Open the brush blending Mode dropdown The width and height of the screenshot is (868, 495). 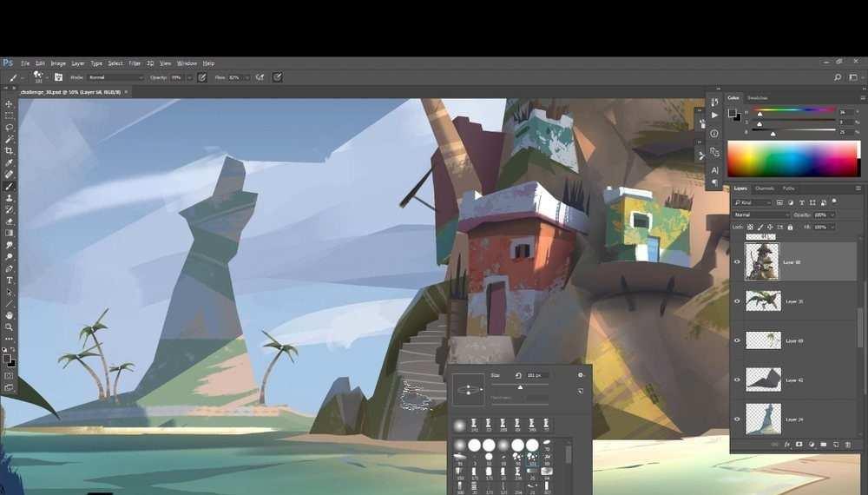115,77
